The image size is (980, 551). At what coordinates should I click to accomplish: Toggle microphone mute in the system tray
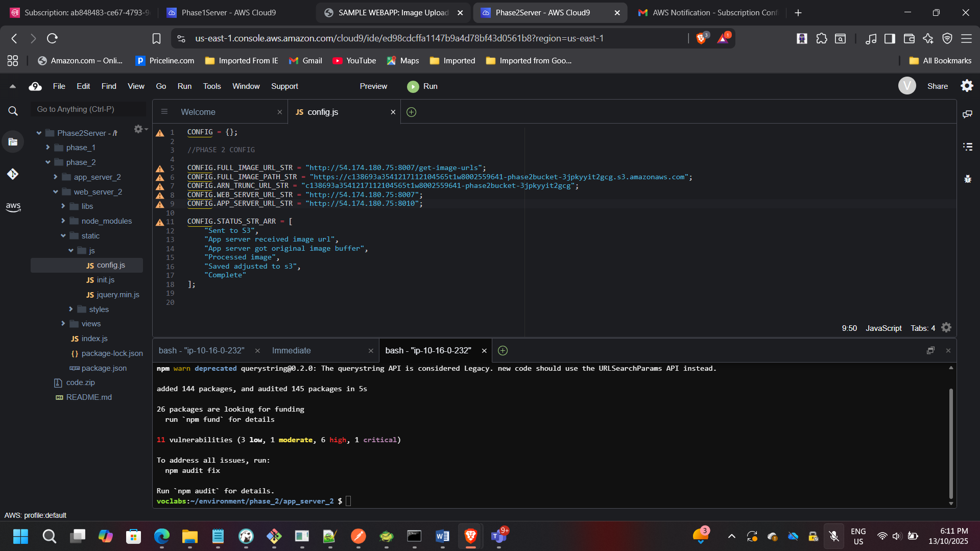834,537
